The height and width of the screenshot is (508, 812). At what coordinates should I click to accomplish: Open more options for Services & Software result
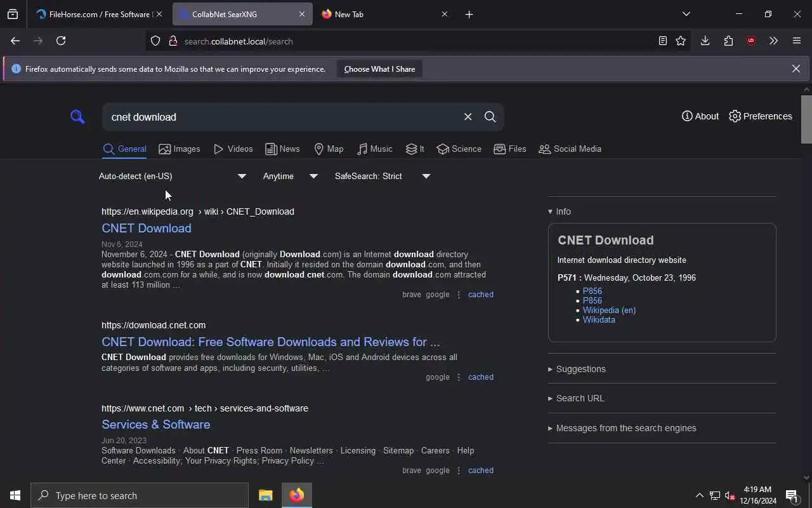tap(459, 471)
